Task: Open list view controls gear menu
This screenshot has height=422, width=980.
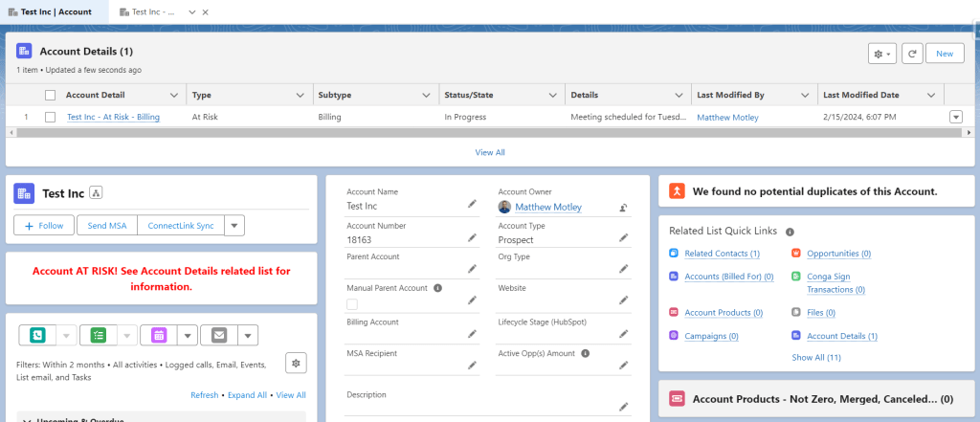Action: coord(882,54)
